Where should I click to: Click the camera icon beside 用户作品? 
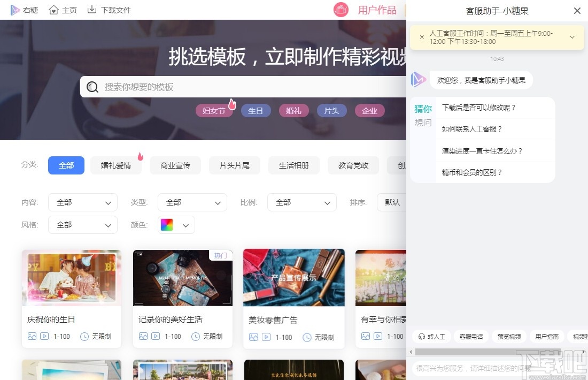tap(341, 10)
